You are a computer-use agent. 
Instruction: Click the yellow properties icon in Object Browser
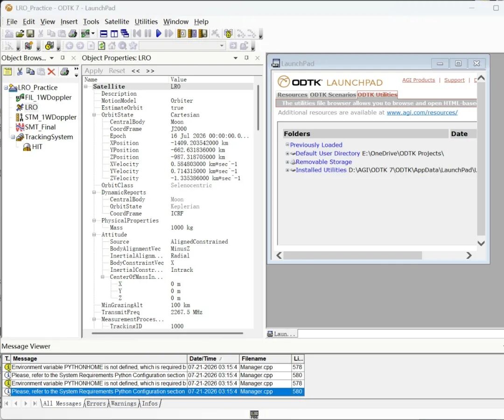click(8, 71)
